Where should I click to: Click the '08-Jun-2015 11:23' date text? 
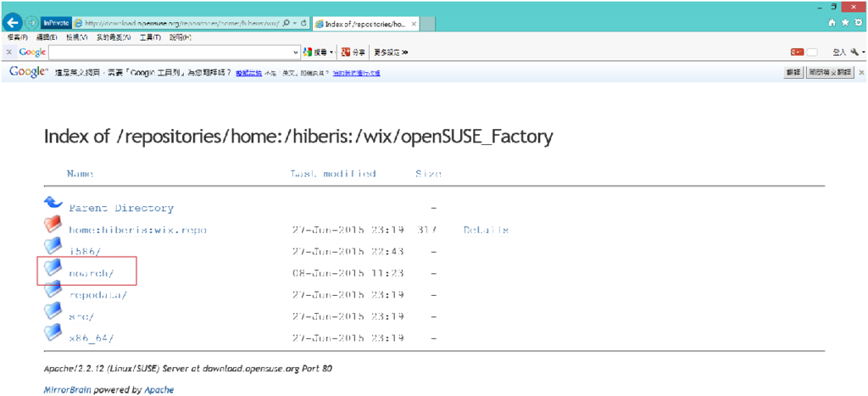click(x=348, y=273)
